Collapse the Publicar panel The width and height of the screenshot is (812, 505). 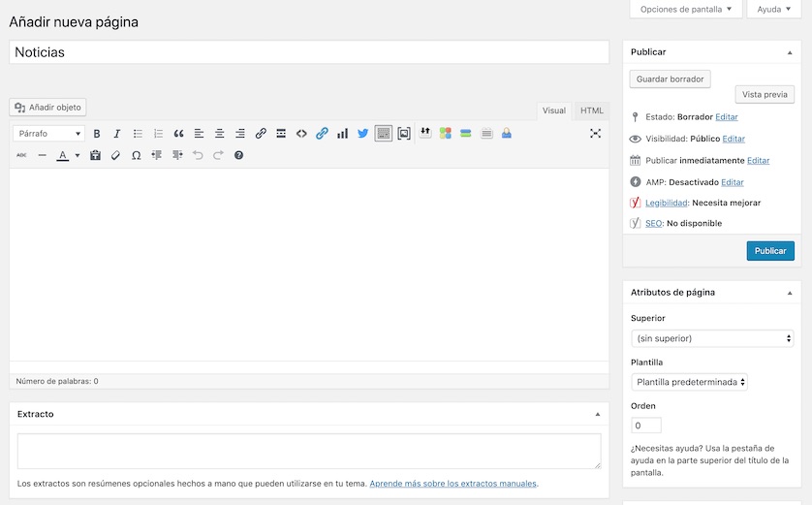(x=789, y=52)
